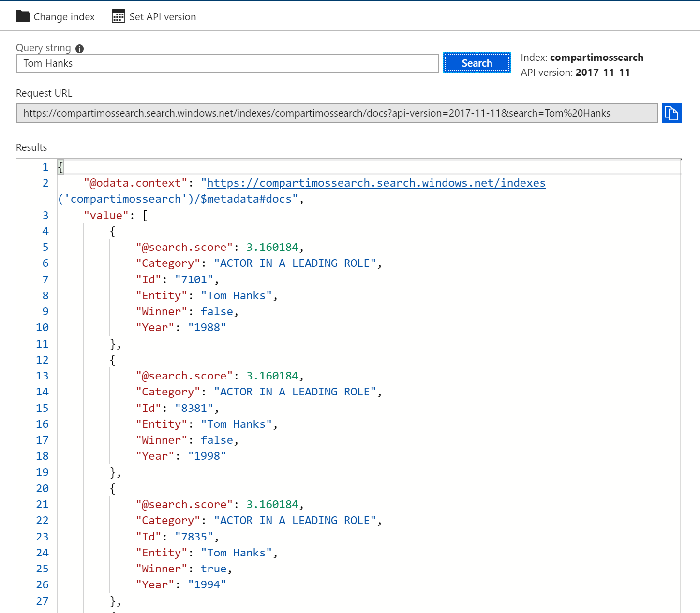
Task: Click the search score on line 21
Action: pos(272,504)
